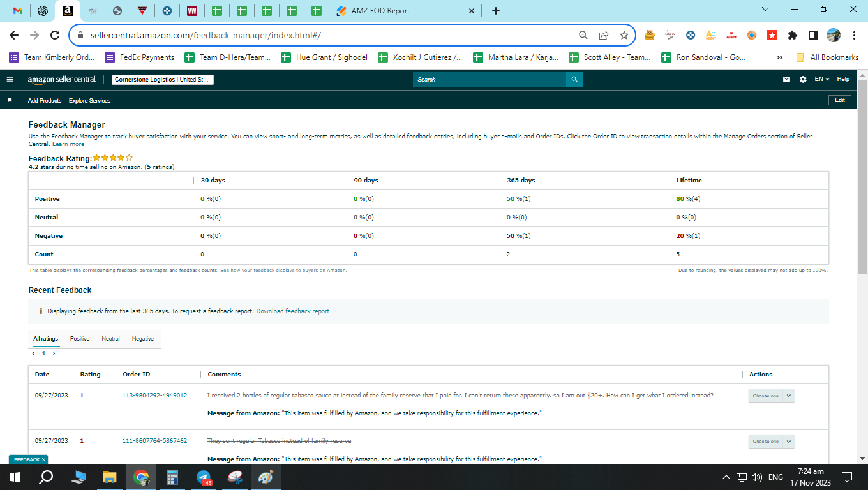The height and width of the screenshot is (490, 868).
Task: Open order ID 113-9804292-4949012
Action: click(x=155, y=396)
